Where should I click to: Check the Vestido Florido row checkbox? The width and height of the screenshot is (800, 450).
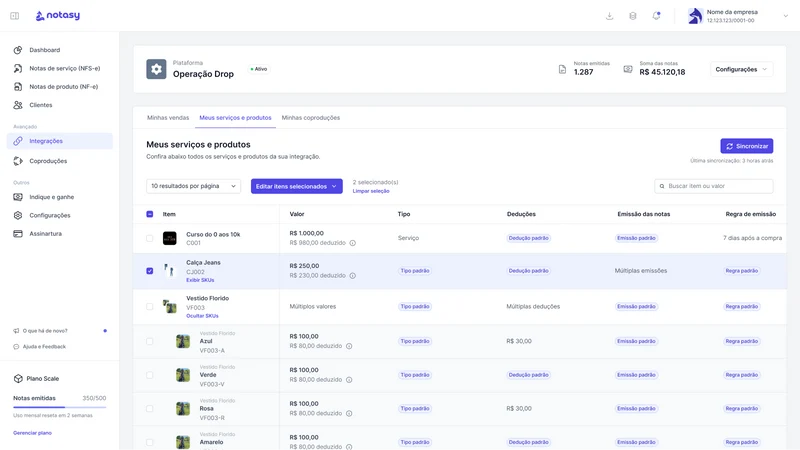click(149, 307)
